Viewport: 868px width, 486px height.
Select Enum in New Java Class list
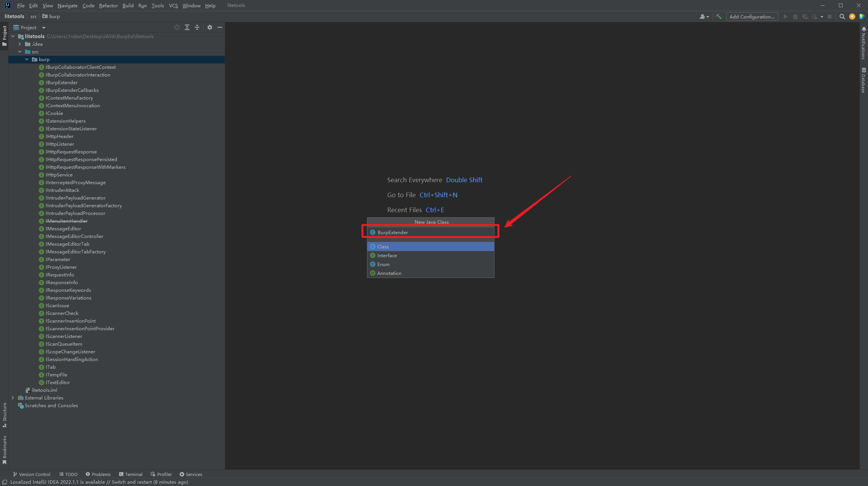pos(430,264)
